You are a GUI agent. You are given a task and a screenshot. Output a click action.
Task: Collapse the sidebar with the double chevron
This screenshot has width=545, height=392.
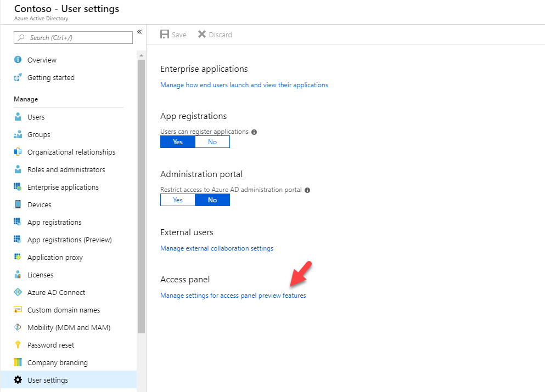click(x=139, y=32)
